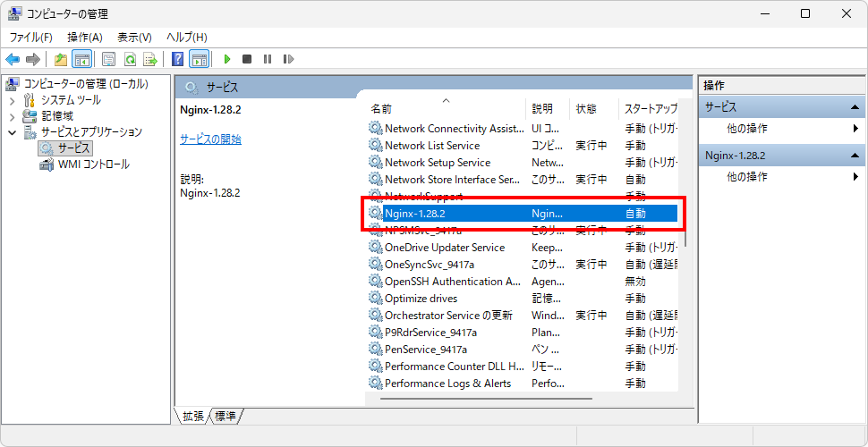
Task: Select システム ツール in the tree
Action: (x=71, y=100)
